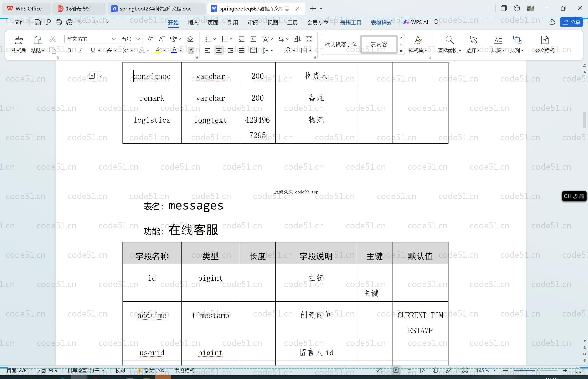
Task: Click the character shading A icon
Action: tap(191, 50)
